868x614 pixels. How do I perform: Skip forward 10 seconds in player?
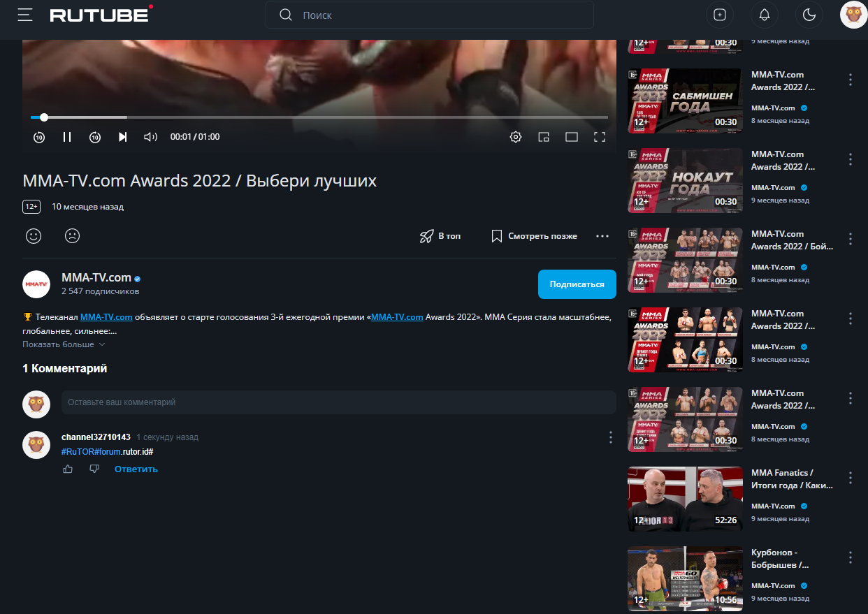point(95,137)
